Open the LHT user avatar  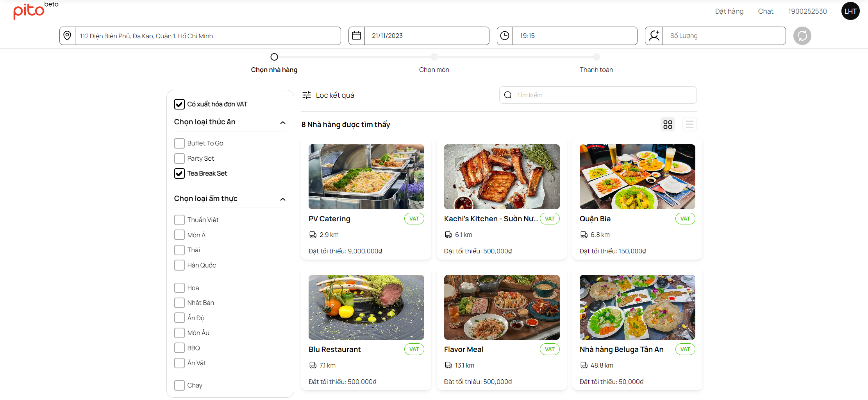click(x=850, y=11)
